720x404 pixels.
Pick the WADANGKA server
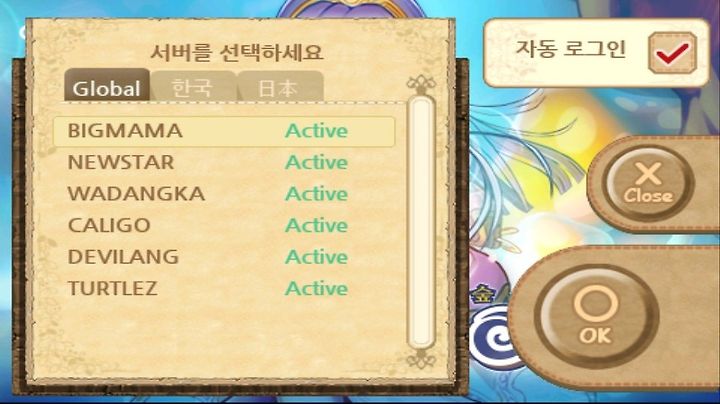coord(224,194)
